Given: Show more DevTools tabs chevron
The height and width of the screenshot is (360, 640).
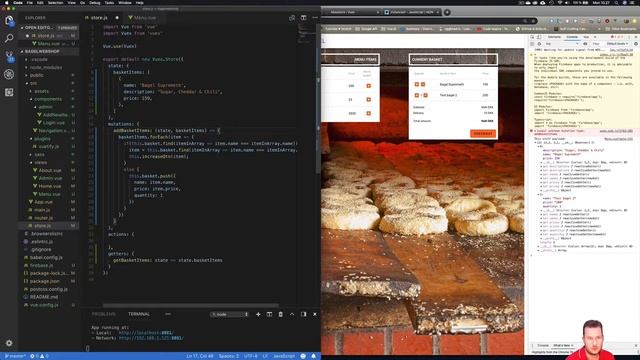Looking at the screenshot, I should pyautogui.click(x=595, y=37).
